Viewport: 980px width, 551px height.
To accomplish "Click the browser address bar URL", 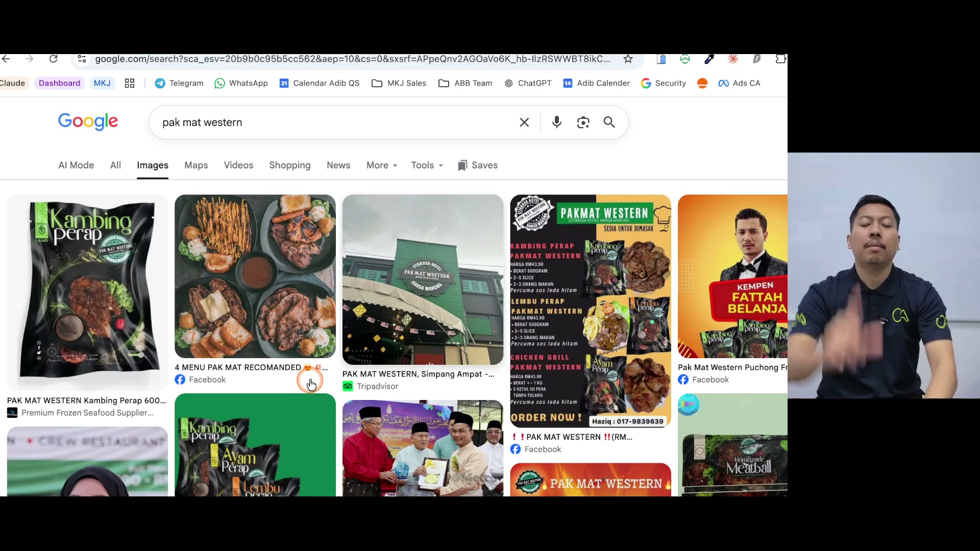I will tap(353, 59).
